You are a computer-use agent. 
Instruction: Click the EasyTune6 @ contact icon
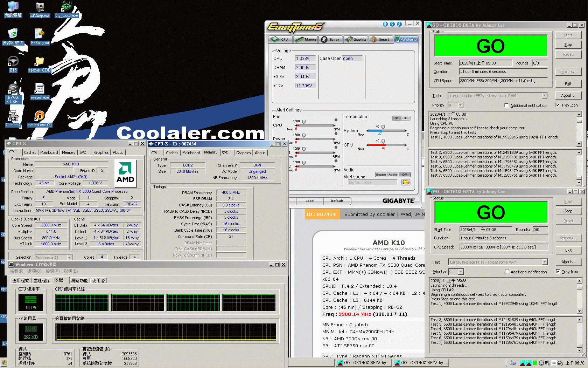(x=385, y=24)
